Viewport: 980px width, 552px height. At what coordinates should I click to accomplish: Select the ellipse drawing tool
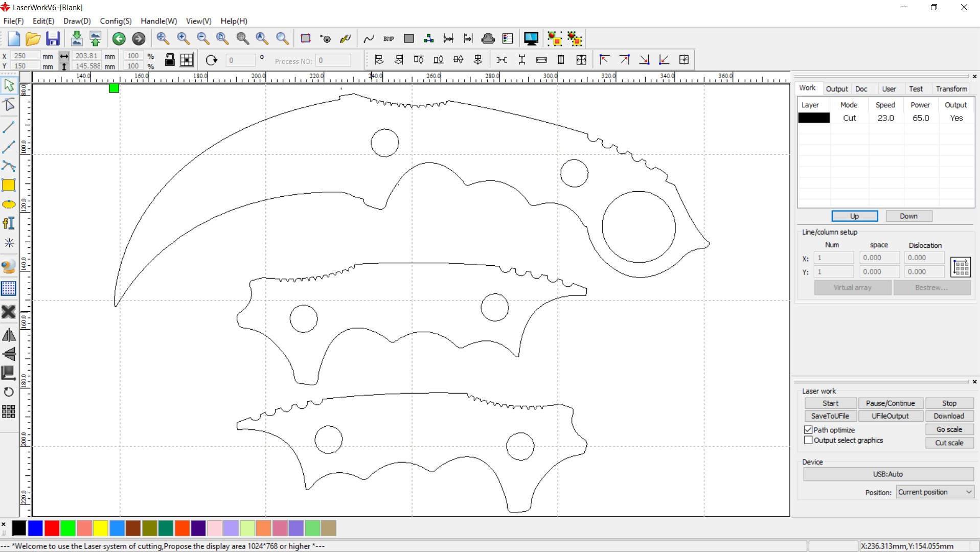[9, 204]
